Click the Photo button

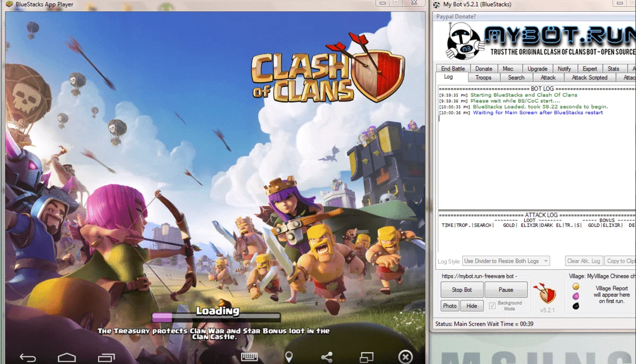(x=450, y=306)
